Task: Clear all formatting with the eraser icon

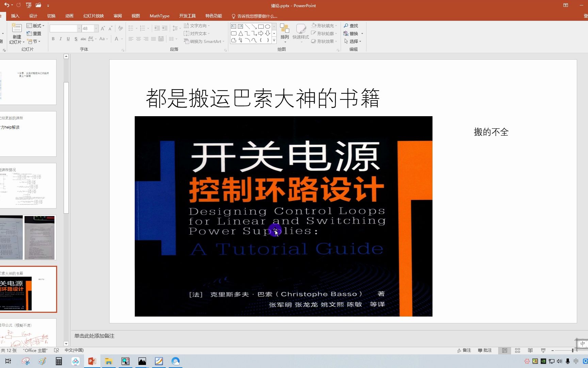Action: coord(120,29)
